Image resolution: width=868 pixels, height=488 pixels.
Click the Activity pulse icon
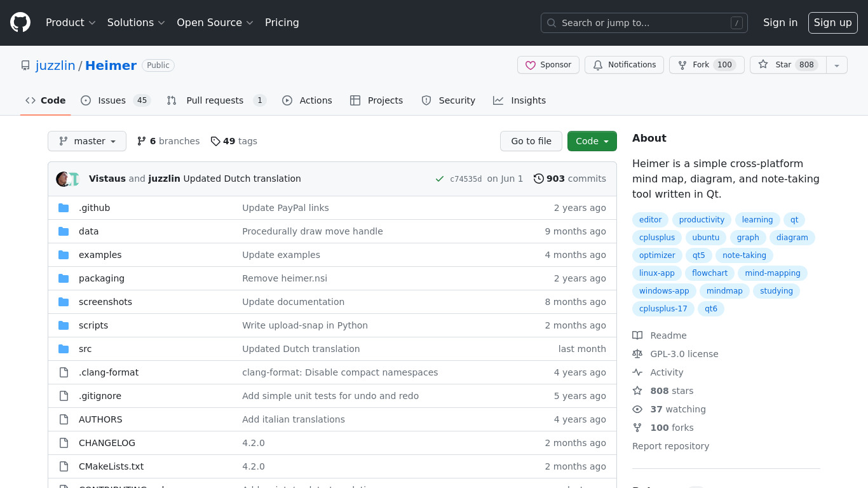637,372
